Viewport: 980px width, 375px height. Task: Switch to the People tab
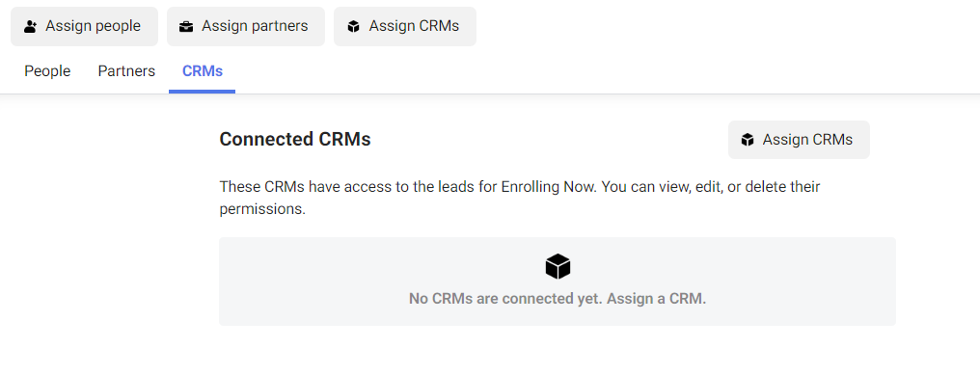(47, 71)
